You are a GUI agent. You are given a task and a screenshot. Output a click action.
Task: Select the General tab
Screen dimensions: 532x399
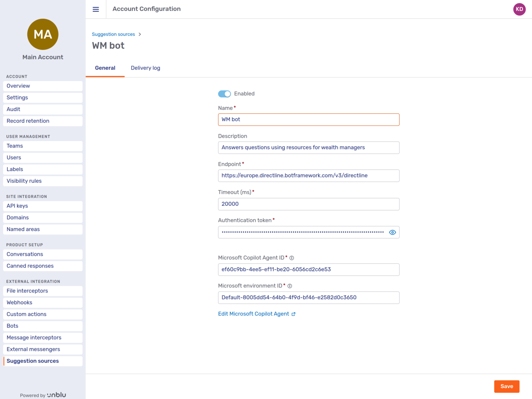coord(105,68)
